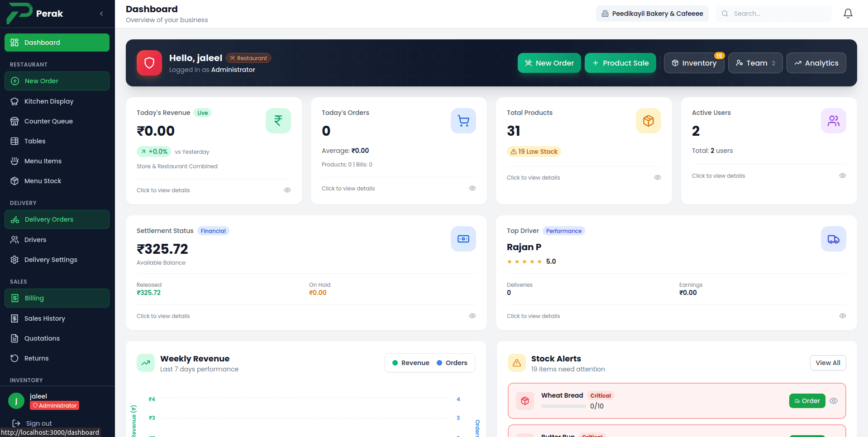Open Kitchen Display in the sidebar

tap(57, 101)
